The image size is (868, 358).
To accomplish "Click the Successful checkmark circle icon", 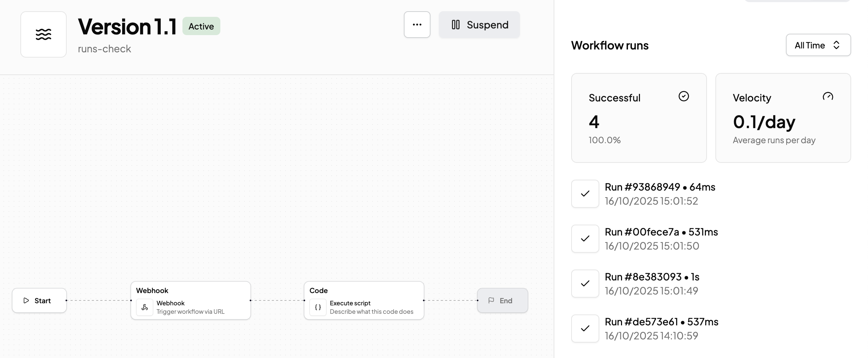I will point(683,97).
